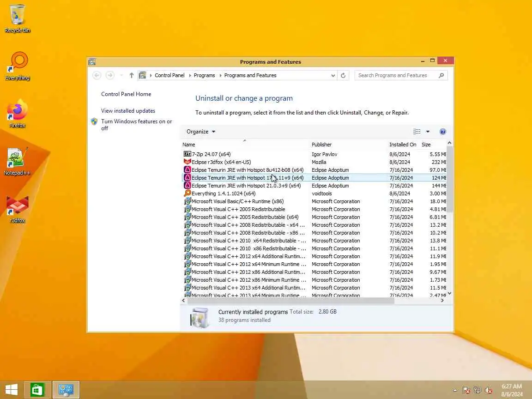532x399 pixels.
Task: Click Control Panel in the address breadcrumb
Action: (169, 75)
